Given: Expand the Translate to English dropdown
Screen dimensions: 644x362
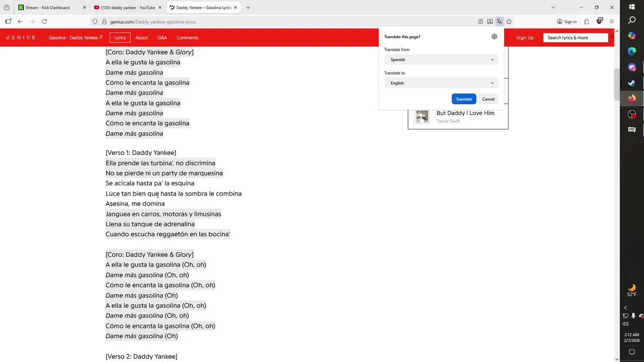Looking at the screenshot, I should point(441,83).
